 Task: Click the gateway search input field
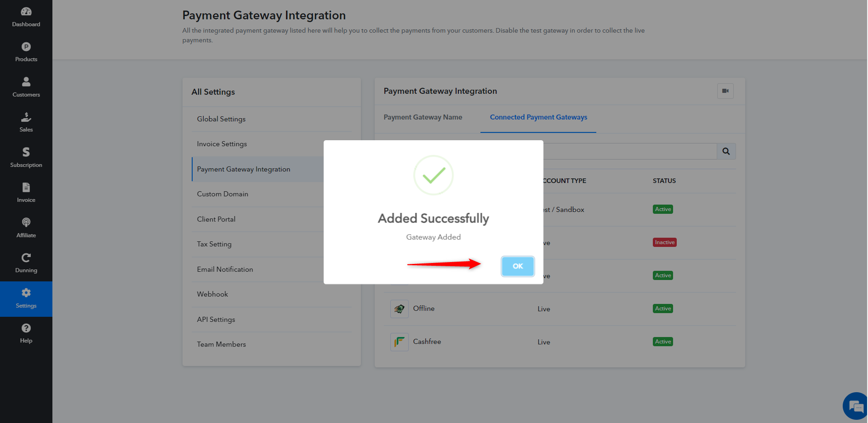click(x=630, y=151)
